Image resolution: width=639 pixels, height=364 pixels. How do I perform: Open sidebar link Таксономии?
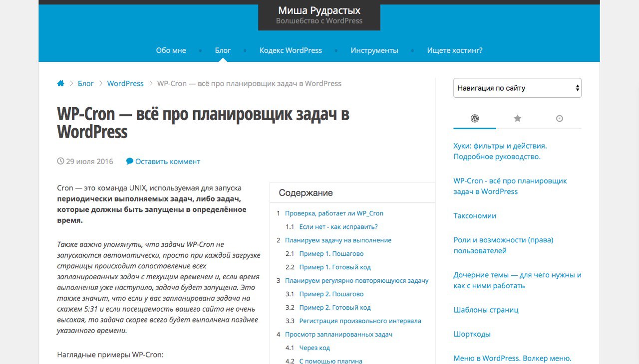coord(475,216)
